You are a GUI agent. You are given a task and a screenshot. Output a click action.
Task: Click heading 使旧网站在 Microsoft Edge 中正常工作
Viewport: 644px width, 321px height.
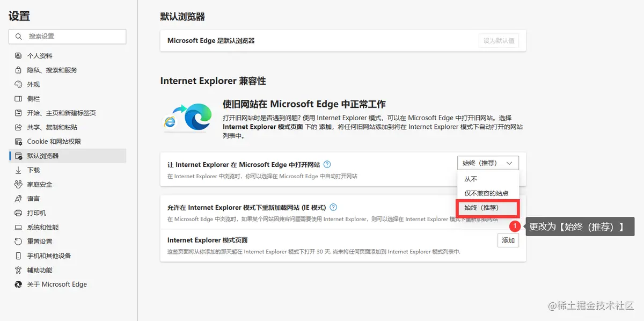304,104
